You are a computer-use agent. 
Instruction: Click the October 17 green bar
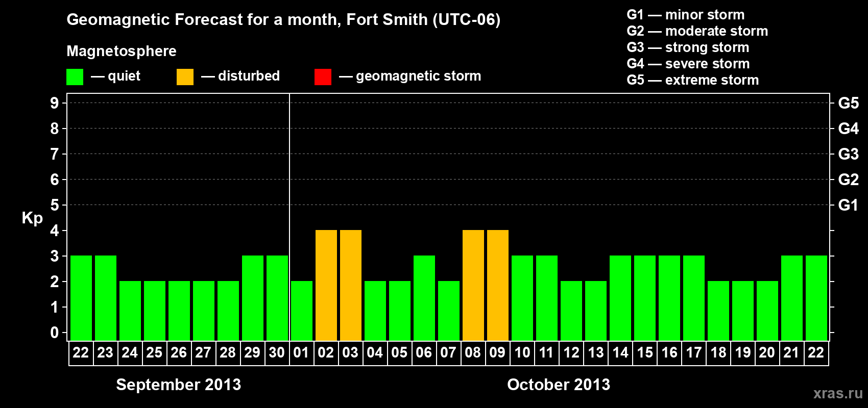click(x=694, y=298)
